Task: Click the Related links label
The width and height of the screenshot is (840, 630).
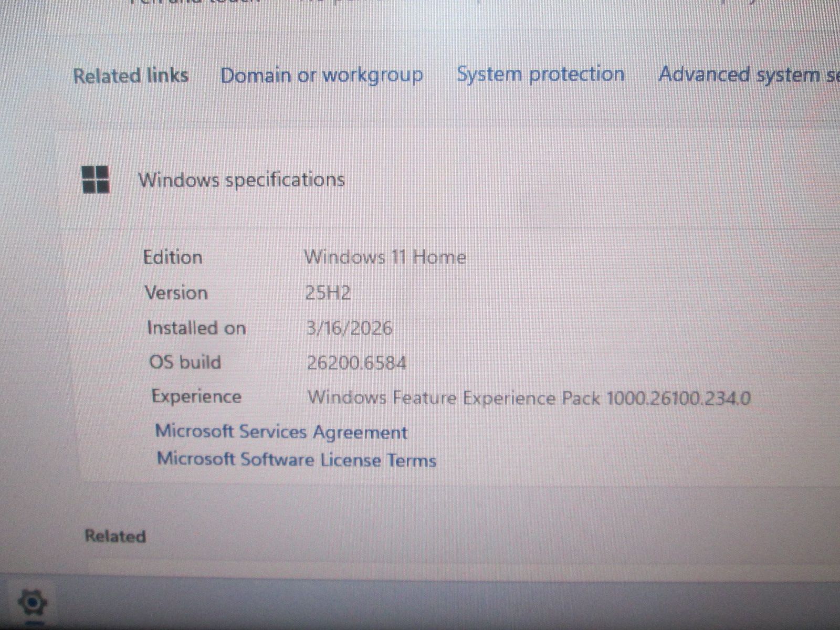Action: point(130,76)
